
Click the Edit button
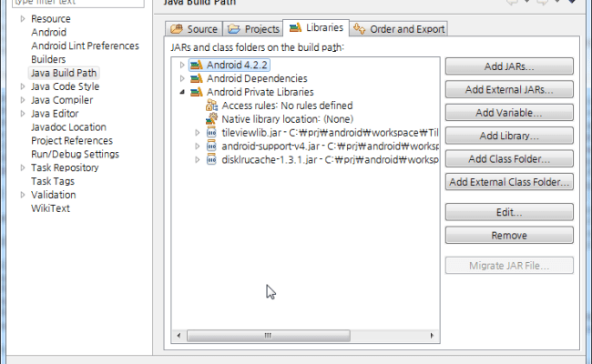pos(509,212)
